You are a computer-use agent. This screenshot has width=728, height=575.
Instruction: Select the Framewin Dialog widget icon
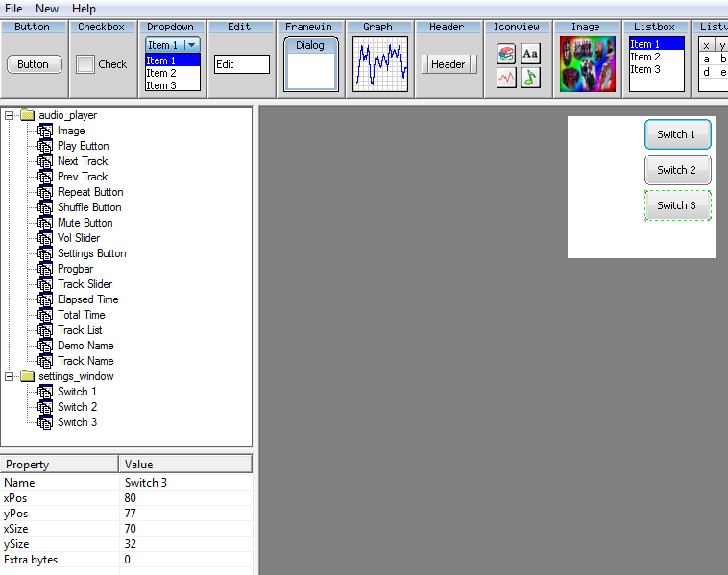click(310, 64)
